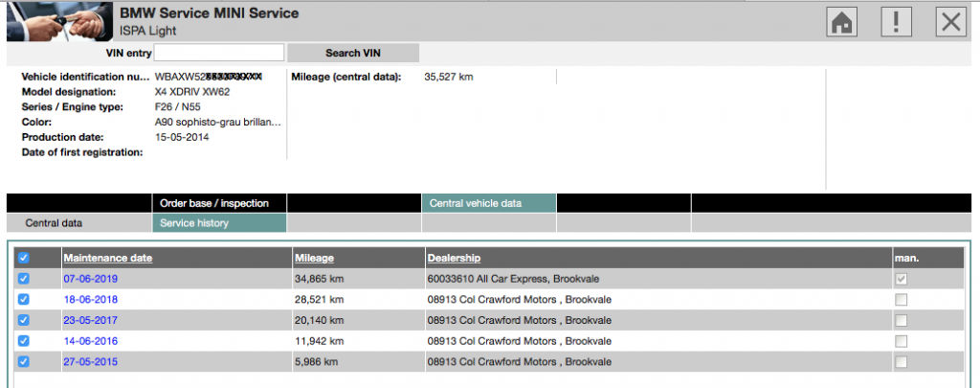The width and height of the screenshot is (980, 388).
Task: Open the Order base / inspection tab
Action: coord(219,203)
